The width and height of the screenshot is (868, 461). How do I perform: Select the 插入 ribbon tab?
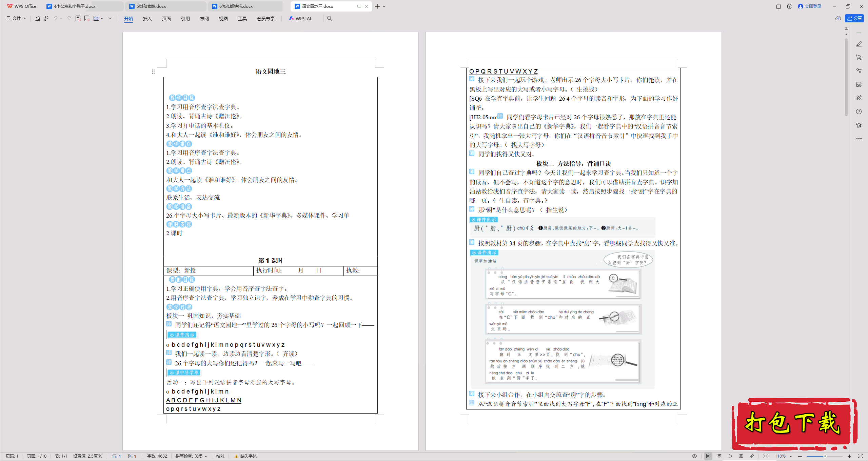(147, 19)
